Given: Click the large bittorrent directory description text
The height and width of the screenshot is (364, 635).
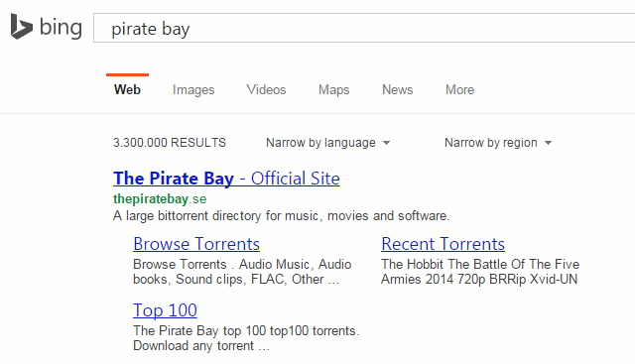Looking at the screenshot, I should point(281,216).
